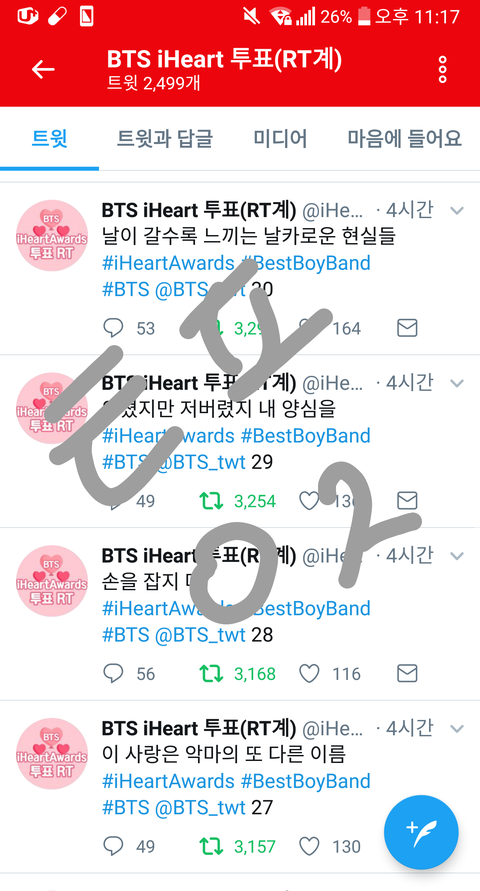The height and width of the screenshot is (891, 480).
Task: Reply to the tweet with 53 replies
Action: click(x=113, y=328)
